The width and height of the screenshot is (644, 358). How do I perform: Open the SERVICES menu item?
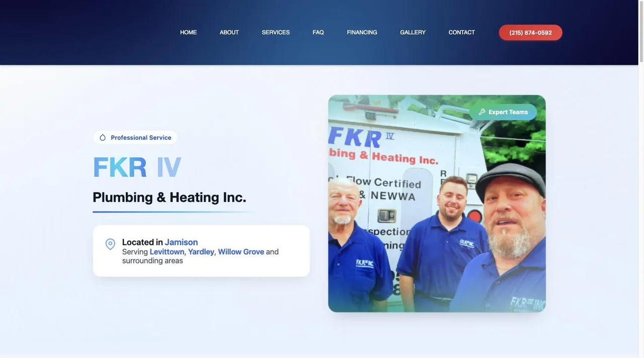(x=276, y=32)
